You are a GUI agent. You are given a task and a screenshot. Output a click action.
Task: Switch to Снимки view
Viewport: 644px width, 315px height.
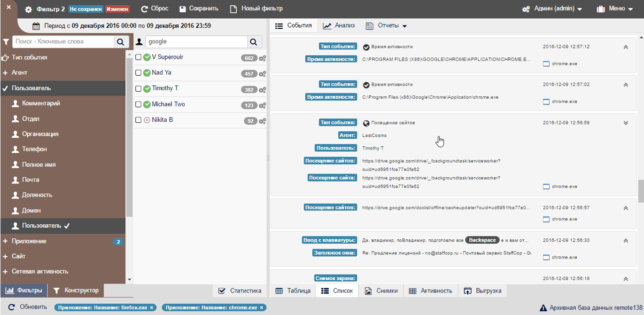(x=381, y=291)
